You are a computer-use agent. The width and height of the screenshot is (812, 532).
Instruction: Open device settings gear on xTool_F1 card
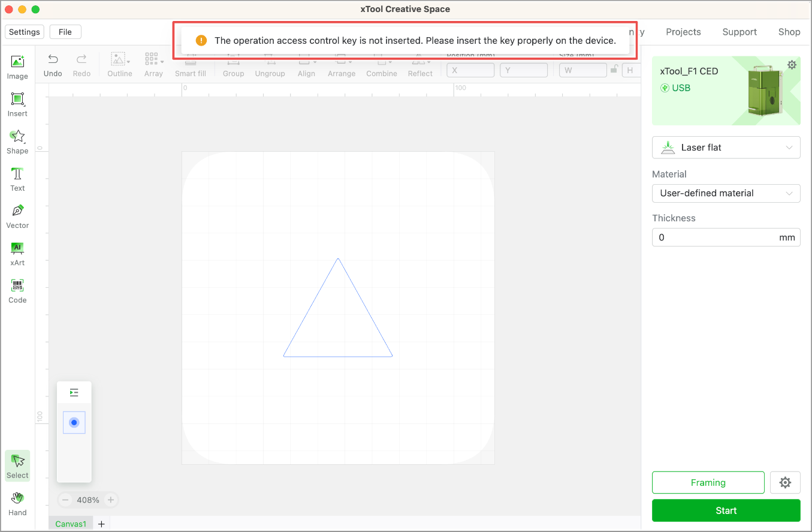click(792, 65)
